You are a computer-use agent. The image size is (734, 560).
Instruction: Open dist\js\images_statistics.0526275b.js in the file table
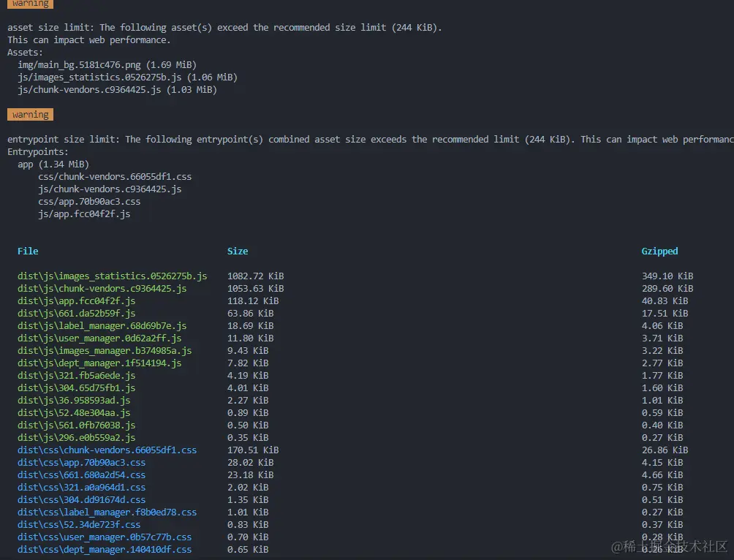(x=112, y=276)
